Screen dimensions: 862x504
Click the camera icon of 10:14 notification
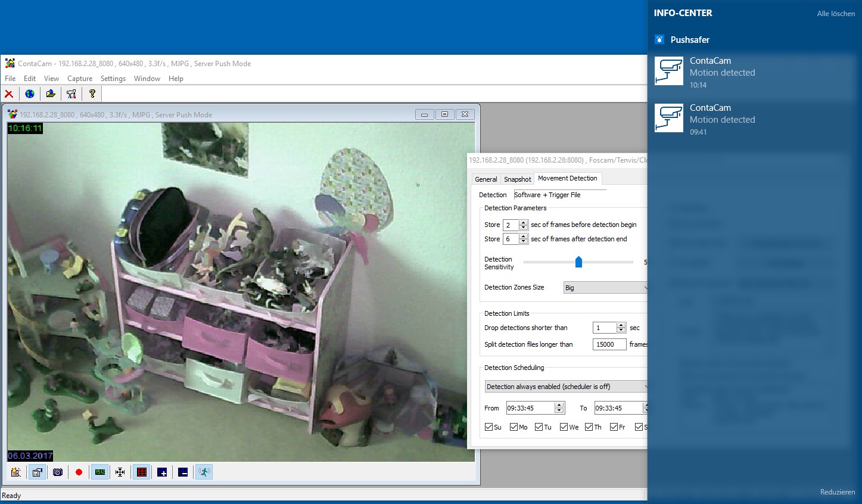tap(669, 71)
